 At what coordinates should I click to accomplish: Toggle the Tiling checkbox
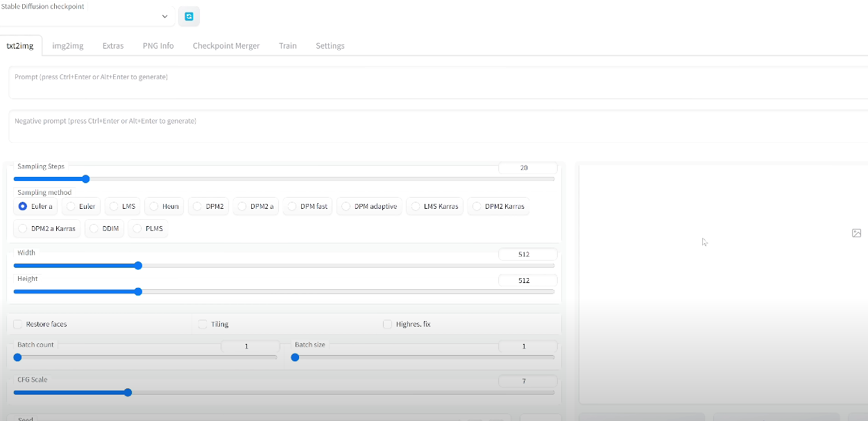[203, 324]
